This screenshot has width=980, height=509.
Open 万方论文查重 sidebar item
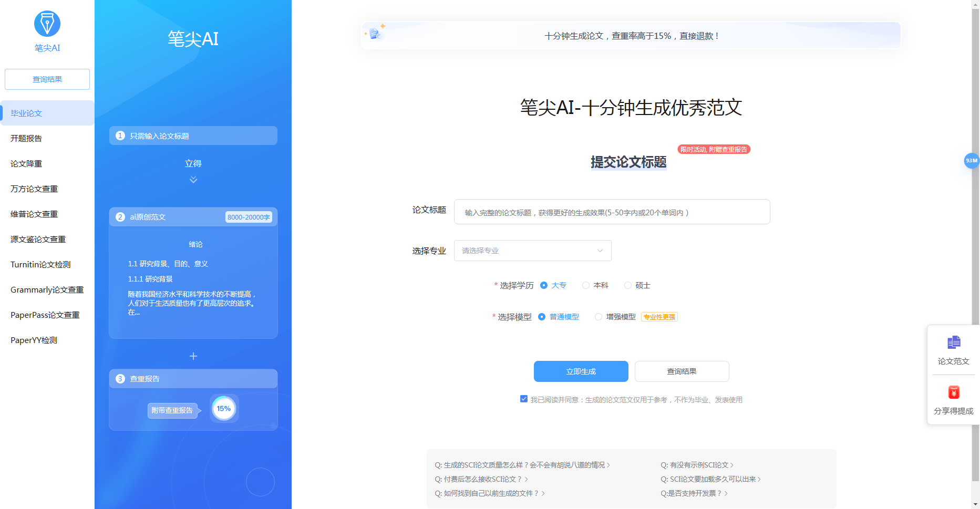point(47,189)
